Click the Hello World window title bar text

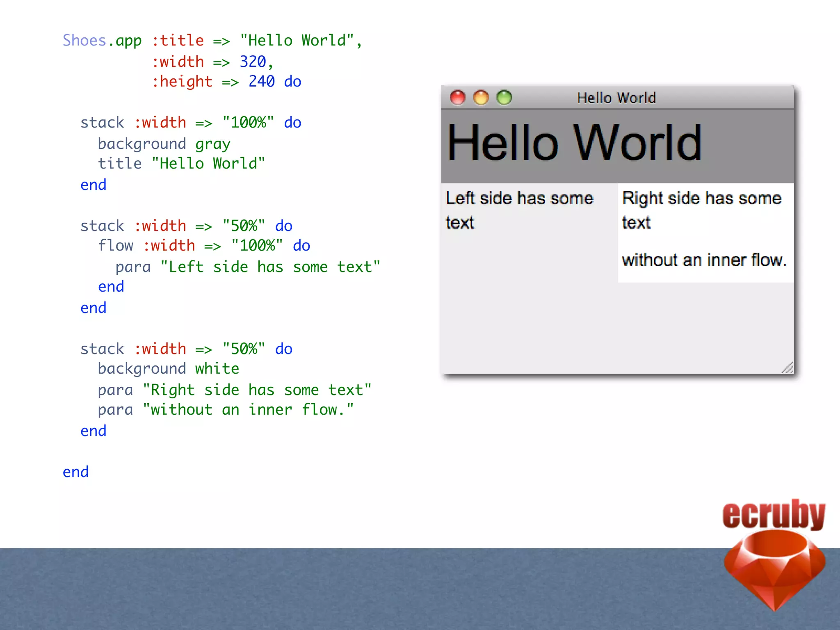(616, 98)
